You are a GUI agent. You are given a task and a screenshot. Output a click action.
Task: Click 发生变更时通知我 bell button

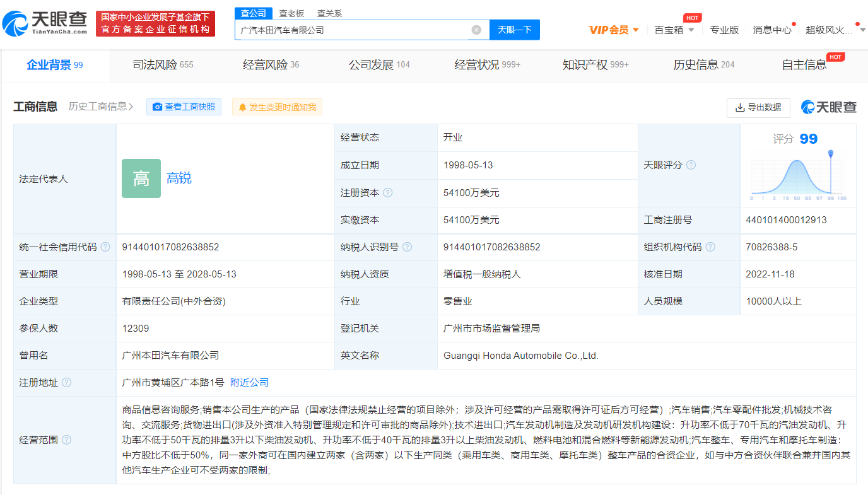277,107
